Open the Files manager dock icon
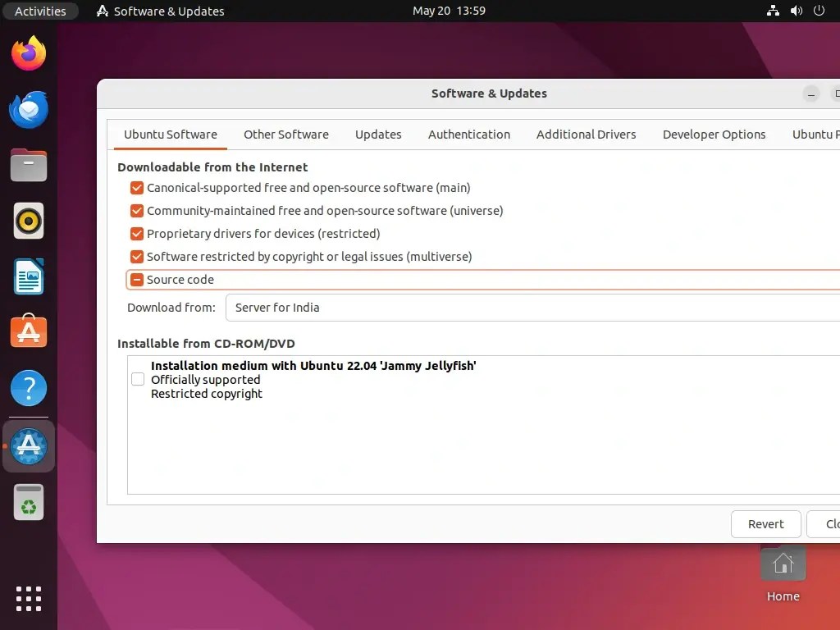840x630 pixels. click(x=29, y=165)
